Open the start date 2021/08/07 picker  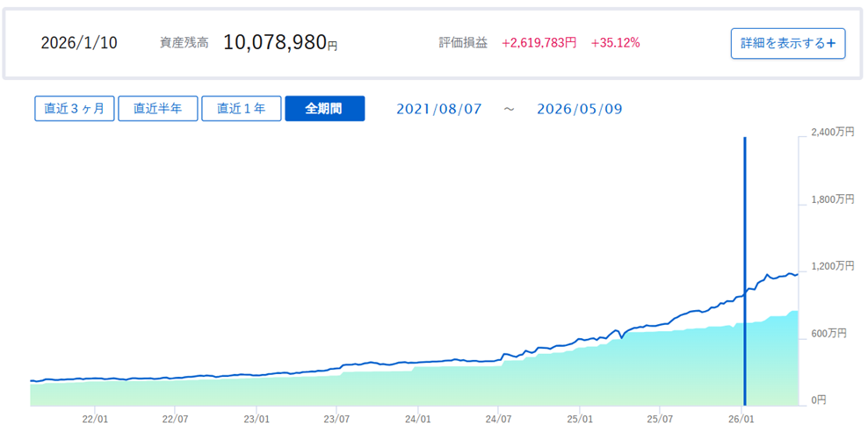(439, 109)
